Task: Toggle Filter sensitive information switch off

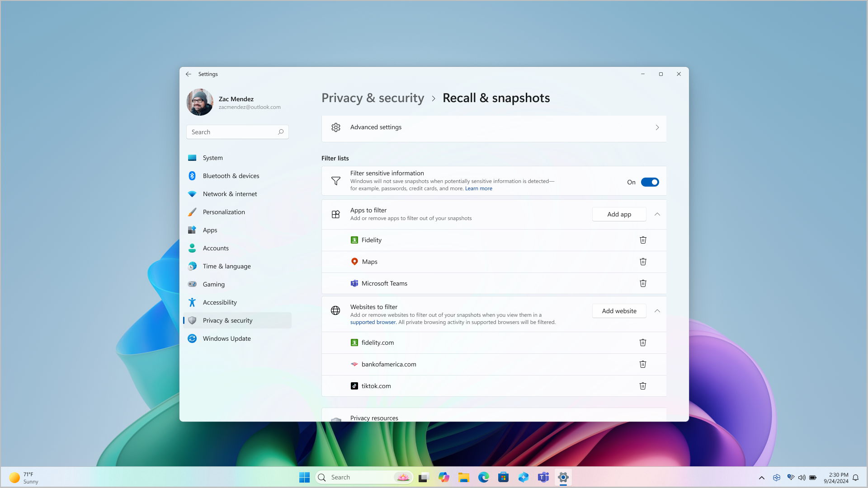Action: (649, 182)
